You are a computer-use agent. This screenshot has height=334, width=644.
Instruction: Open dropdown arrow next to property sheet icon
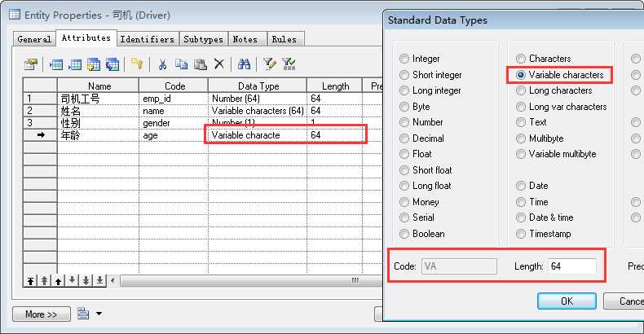[99, 314]
